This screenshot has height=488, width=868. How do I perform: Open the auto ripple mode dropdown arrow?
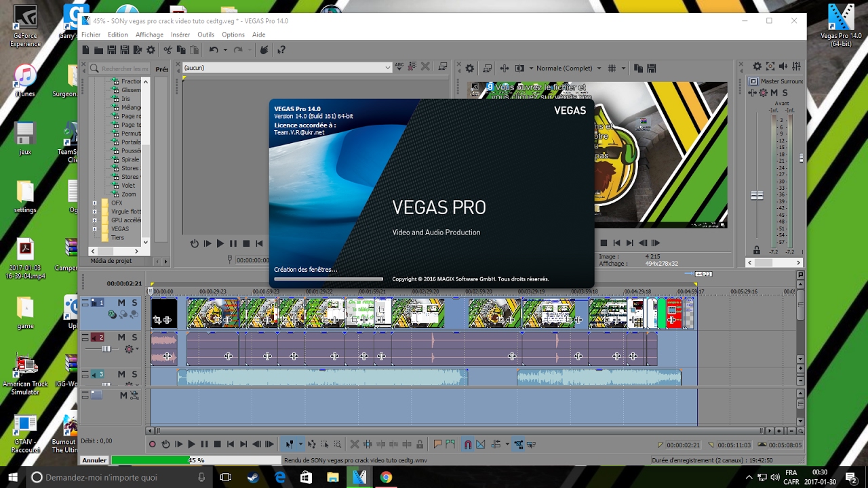507,445
